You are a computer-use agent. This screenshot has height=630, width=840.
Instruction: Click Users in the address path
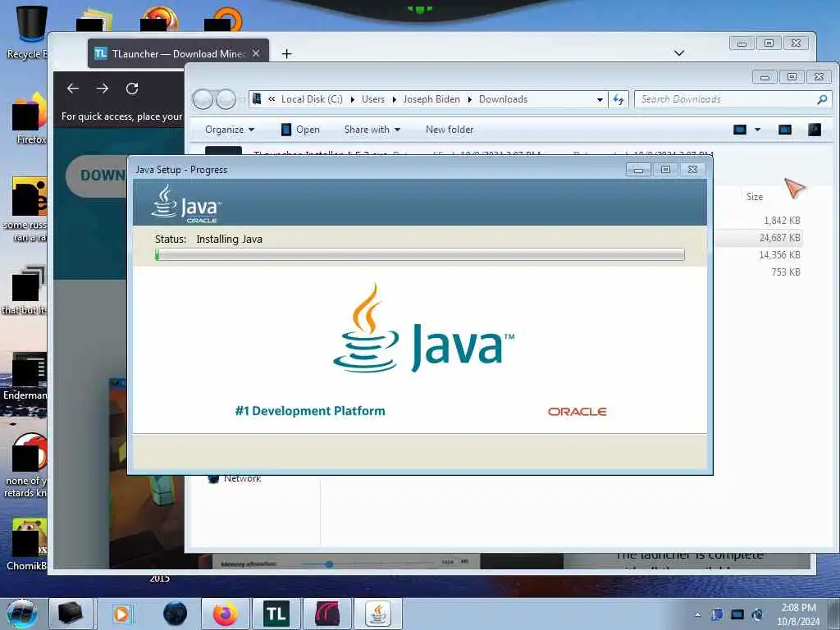tap(373, 99)
